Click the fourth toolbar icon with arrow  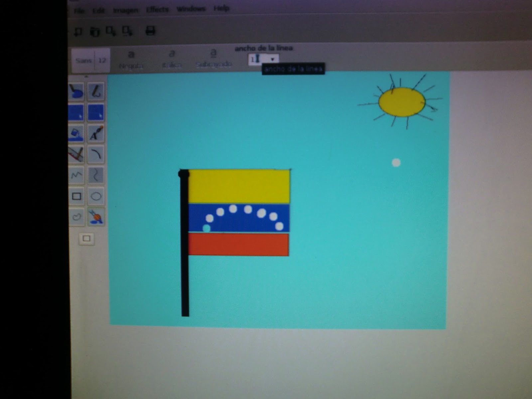point(127,32)
